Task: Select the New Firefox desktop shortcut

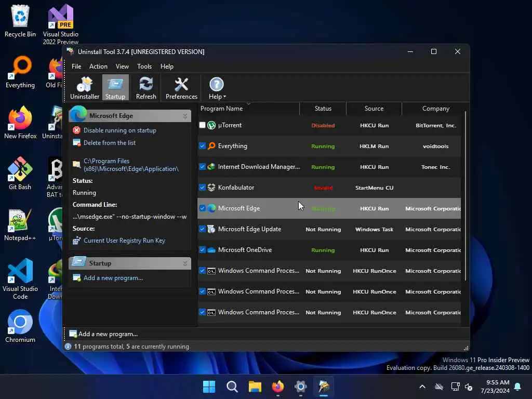Action: 20,123
